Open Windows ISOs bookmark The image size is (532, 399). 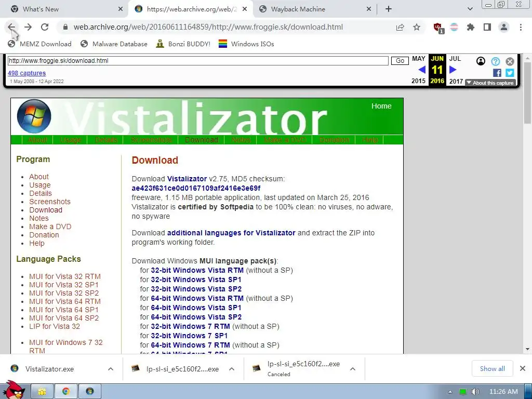(x=246, y=44)
